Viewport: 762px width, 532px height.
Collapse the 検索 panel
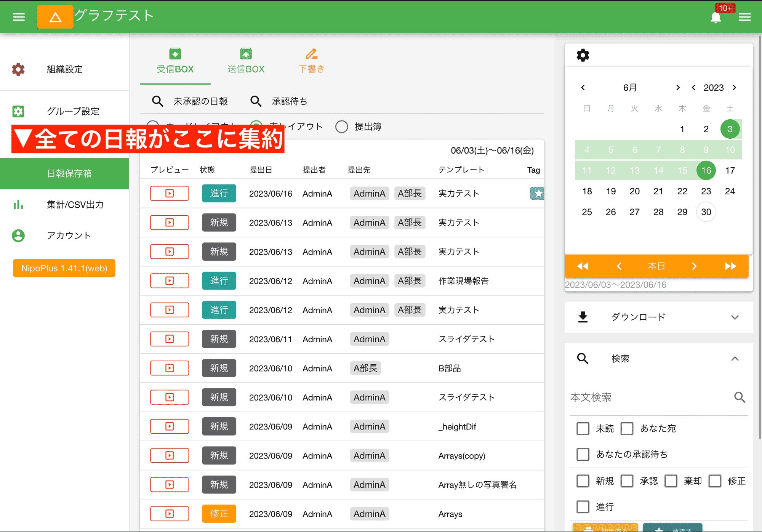coord(735,359)
